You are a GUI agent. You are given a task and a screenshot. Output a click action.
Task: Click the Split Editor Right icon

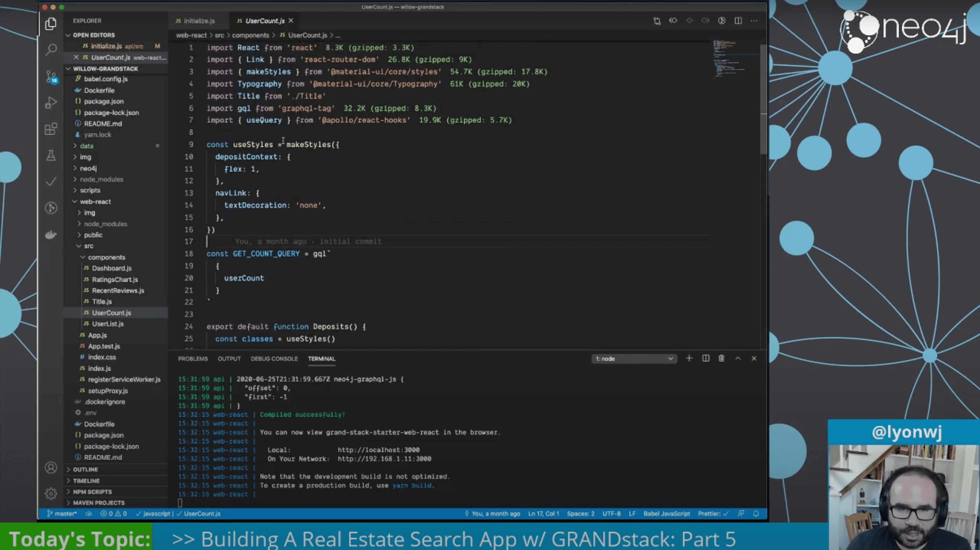pyautogui.click(x=738, y=21)
